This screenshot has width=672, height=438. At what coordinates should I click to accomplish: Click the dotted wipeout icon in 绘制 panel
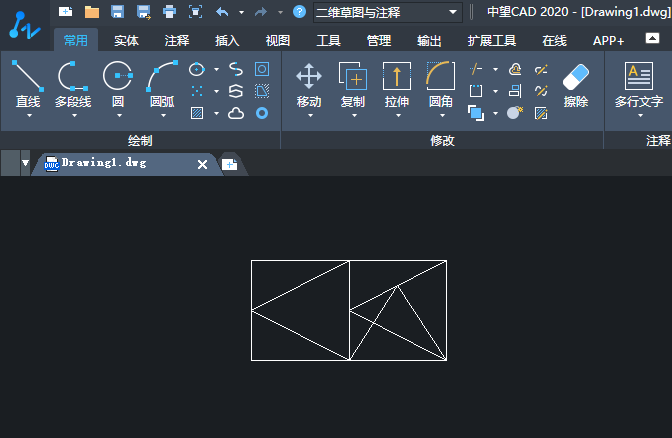262,91
